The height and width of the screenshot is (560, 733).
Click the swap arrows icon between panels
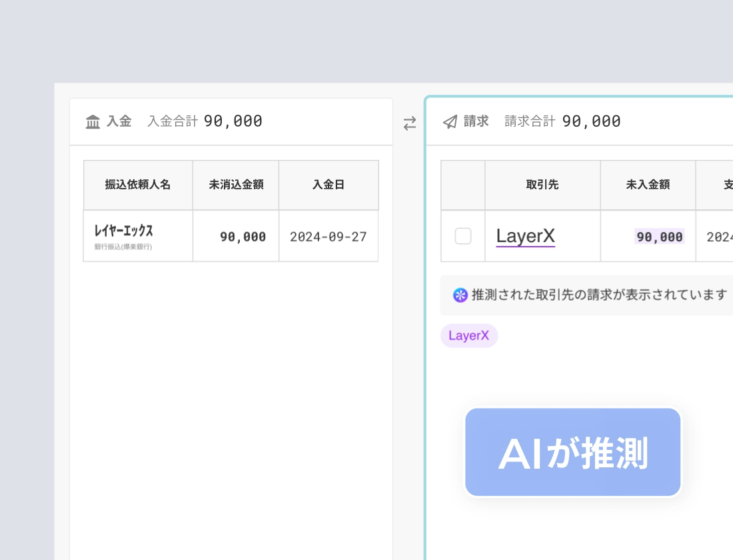tap(409, 124)
